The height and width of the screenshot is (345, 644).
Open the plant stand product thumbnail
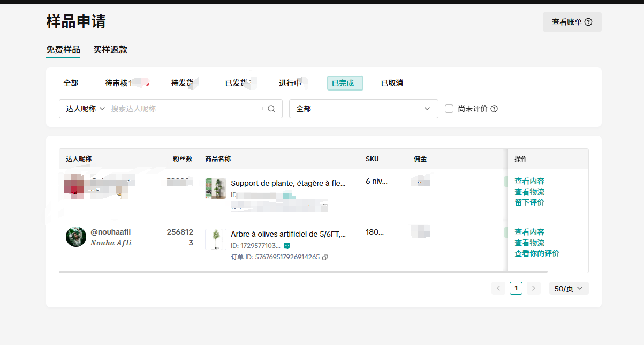[x=216, y=189]
